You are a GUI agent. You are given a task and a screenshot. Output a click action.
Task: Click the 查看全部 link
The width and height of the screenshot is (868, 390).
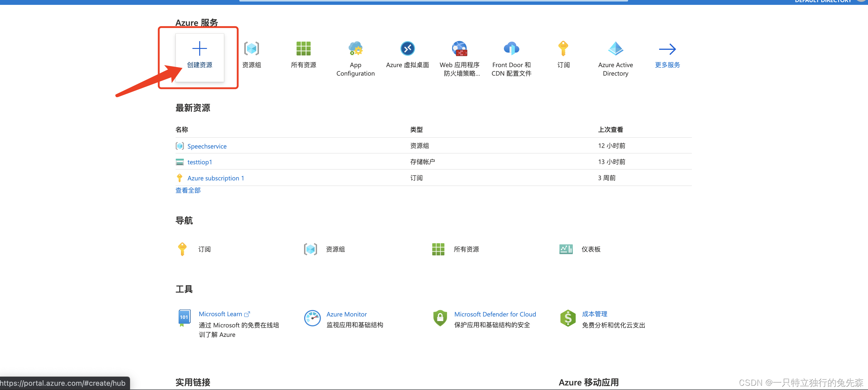(x=188, y=190)
